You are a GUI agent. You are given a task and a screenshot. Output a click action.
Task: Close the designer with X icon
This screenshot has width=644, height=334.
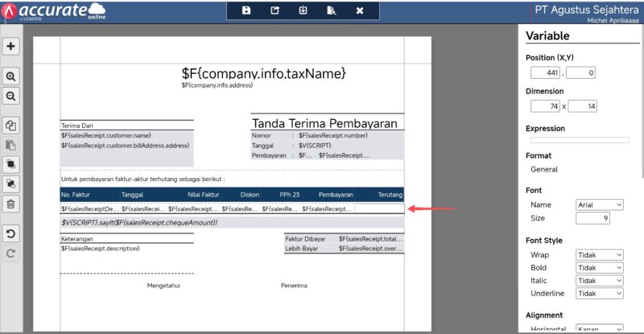[360, 10]
